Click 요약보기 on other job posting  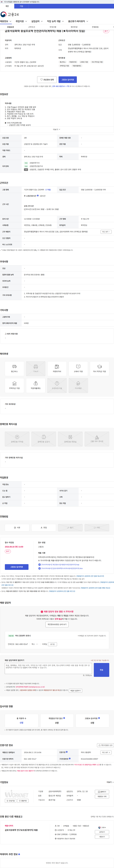[102, 832]
